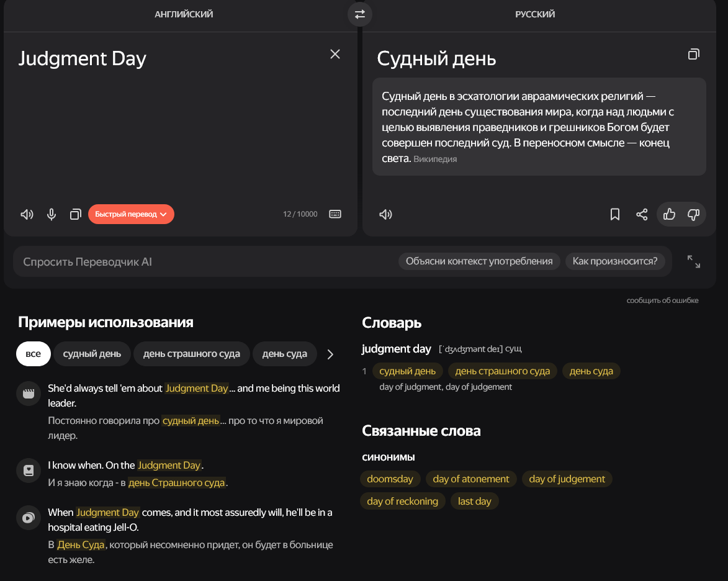The image size is (728, 581).
Task: Bookmark this translation
Action: pyautogui.click(x=615, y=214)
